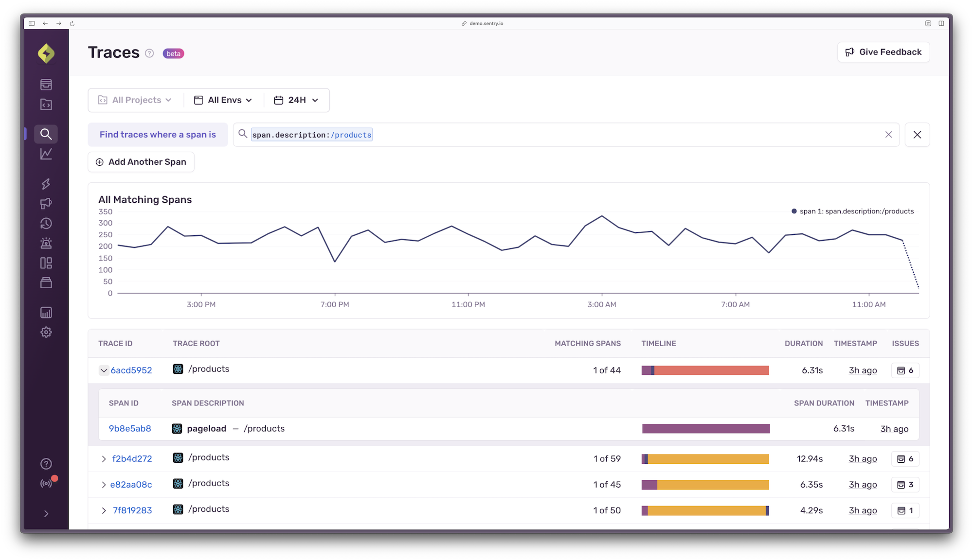Viewport: 973px width, 560px height.
Task: Open the All Projects dropdown filter
Action: [x=134, y=100]
